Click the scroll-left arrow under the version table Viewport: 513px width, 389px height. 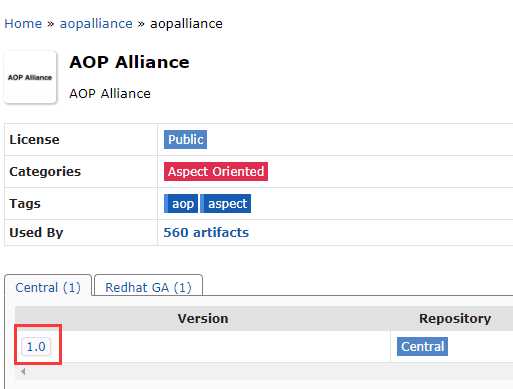tap(23, 371)
